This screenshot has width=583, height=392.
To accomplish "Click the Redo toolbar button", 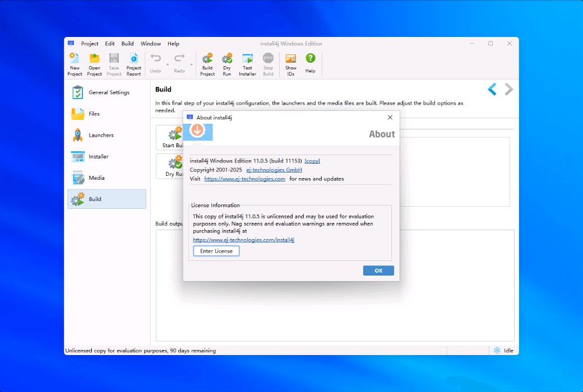I will click(179, 63).
